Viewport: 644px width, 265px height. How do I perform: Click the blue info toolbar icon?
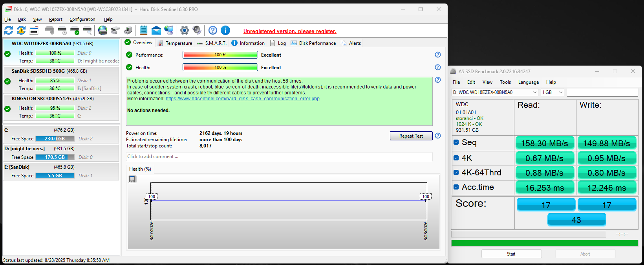[x=225, y=30]
